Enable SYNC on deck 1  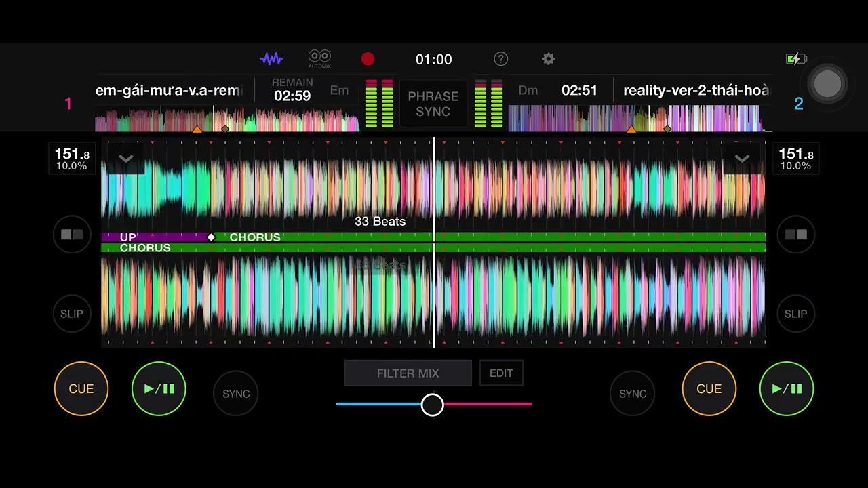[236, 393]
